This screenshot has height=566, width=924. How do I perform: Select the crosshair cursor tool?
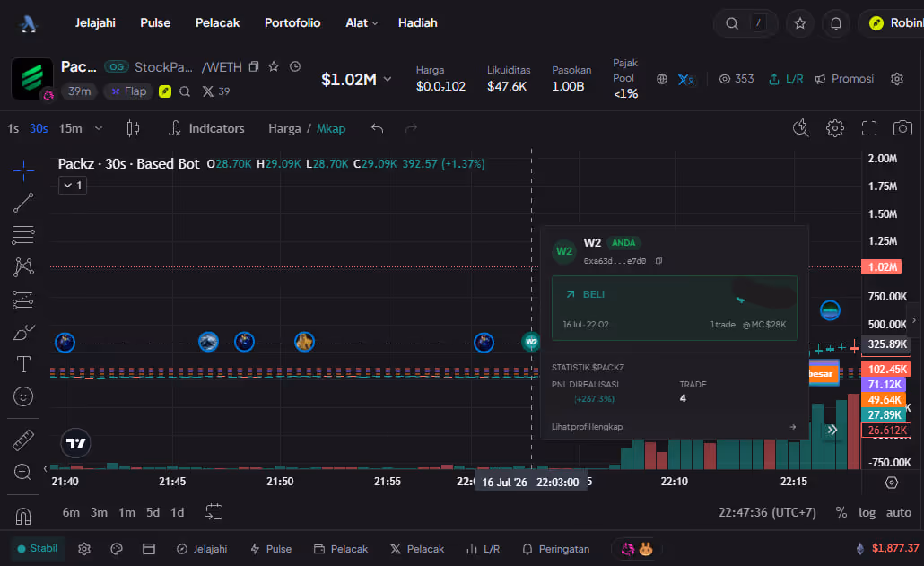pyautogui.click(x=23, y=170)
